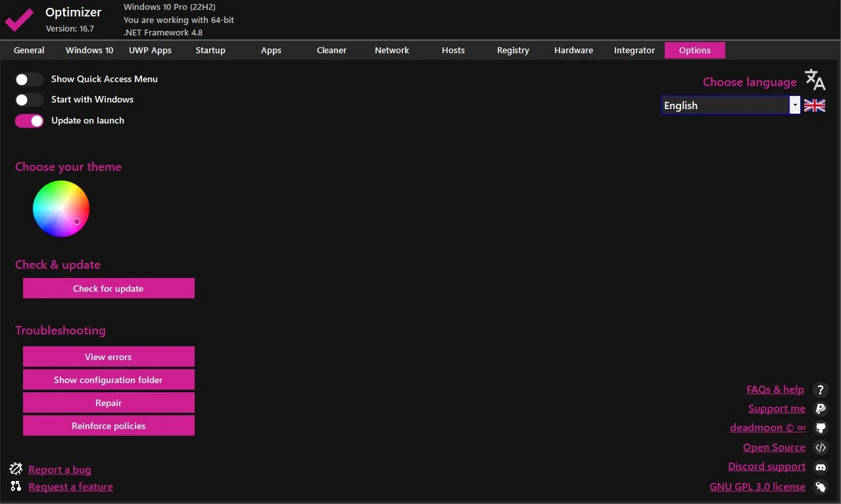Click the pull request icon beside Request a feature

click(16, 486)
